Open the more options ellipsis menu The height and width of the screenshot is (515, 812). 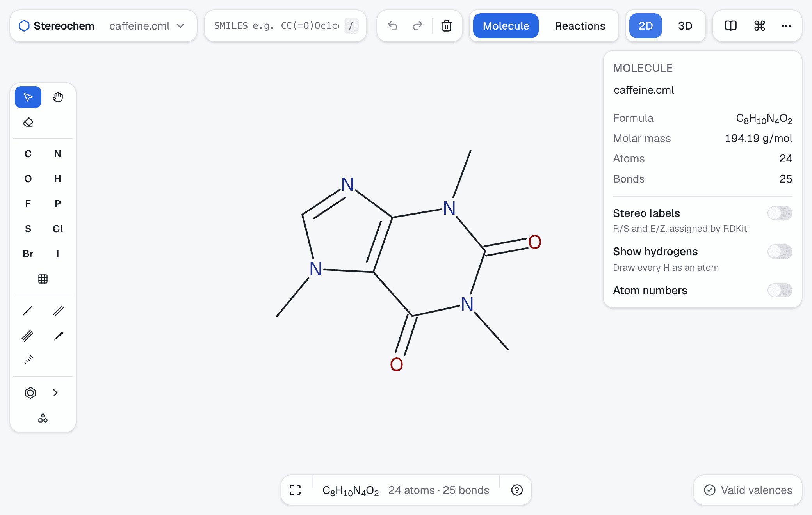pos(786,26)
